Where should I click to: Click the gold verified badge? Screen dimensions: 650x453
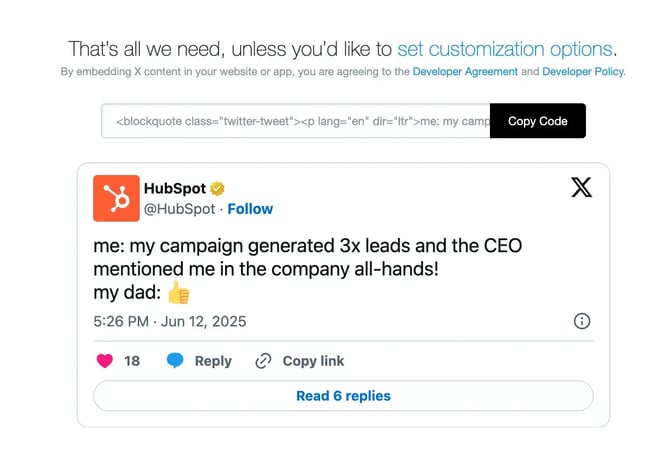(216, 188)
